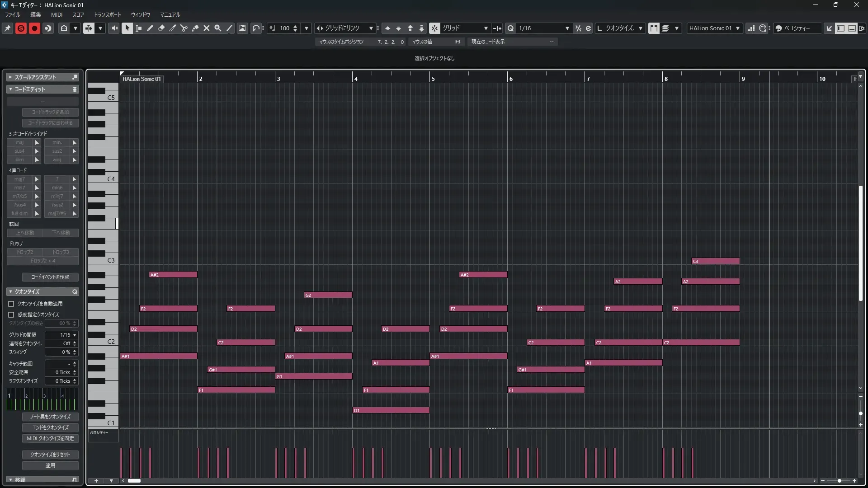Activate the Solo editor button
Viewport: 868px width, 488px height.
21,28
